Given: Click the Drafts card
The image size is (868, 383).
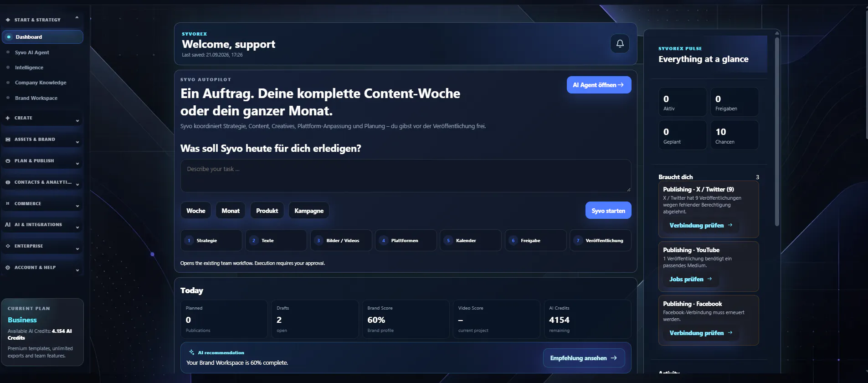Looking at the screenshot, I should point(315,319).
